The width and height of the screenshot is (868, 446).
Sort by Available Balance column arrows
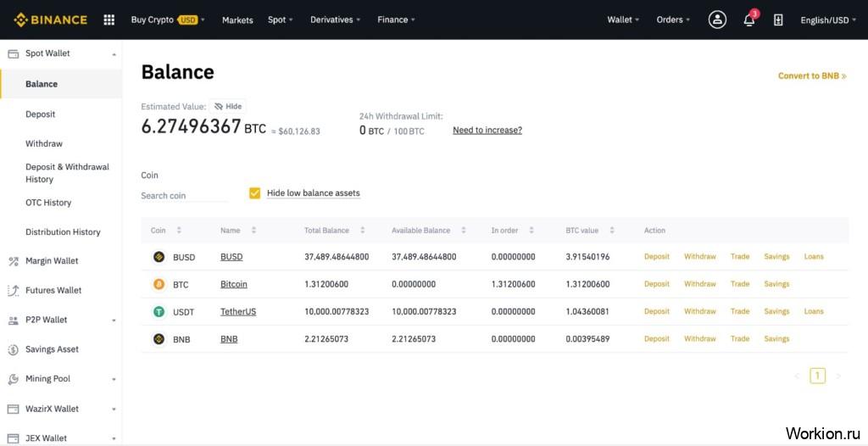pos(464,231)
